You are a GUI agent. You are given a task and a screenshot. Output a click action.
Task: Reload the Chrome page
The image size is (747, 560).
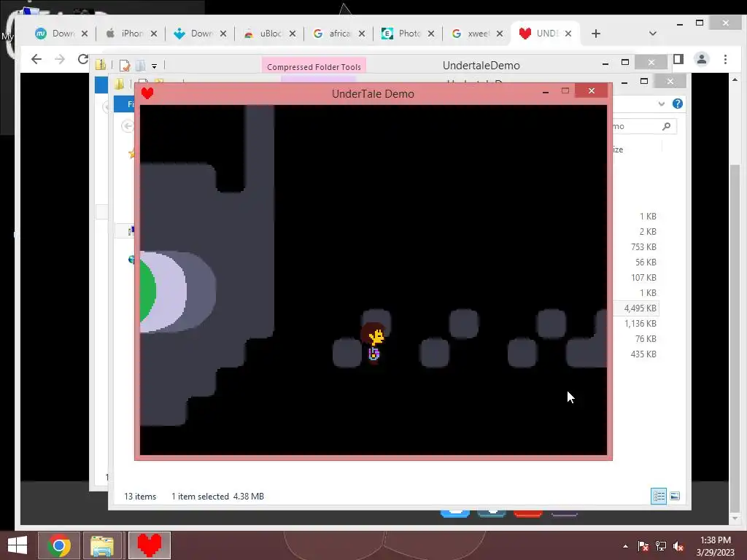click(x=83, y=59)
